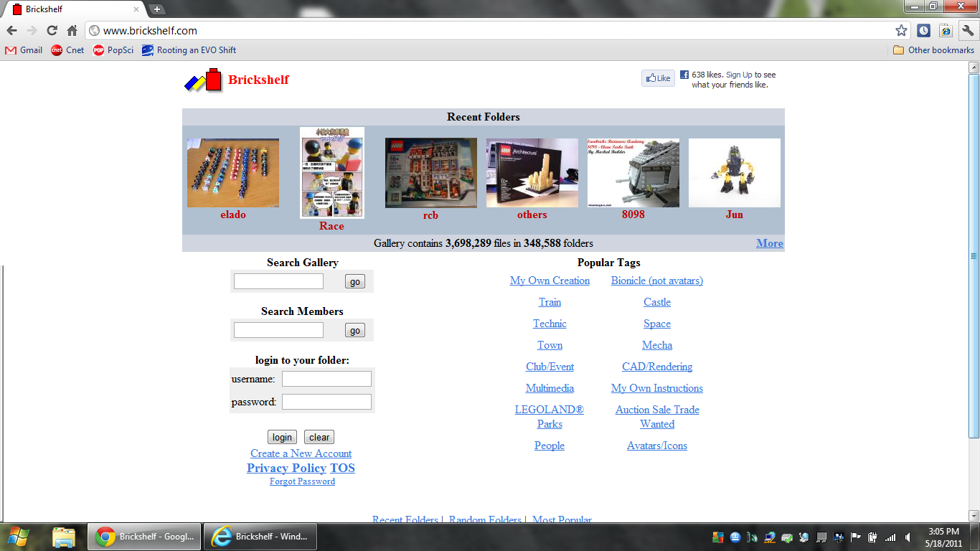Image resolution: width=980 pixels, height=551 pixels.
Task: Click the taskbar volume speaker icon
Action: coord(908,537)
